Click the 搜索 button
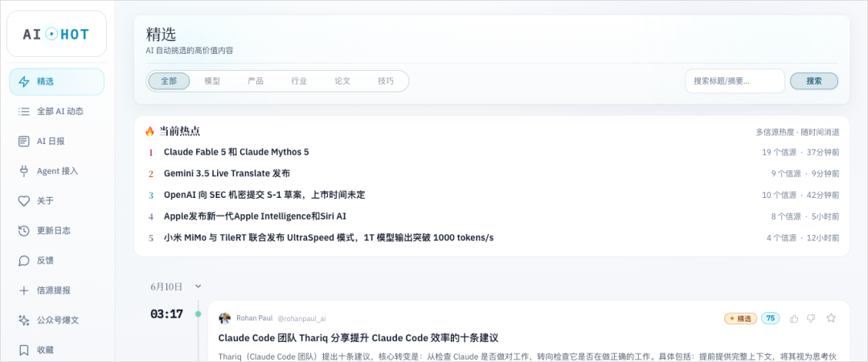This screenshot has width=868, height=362. tap(813, 81)
